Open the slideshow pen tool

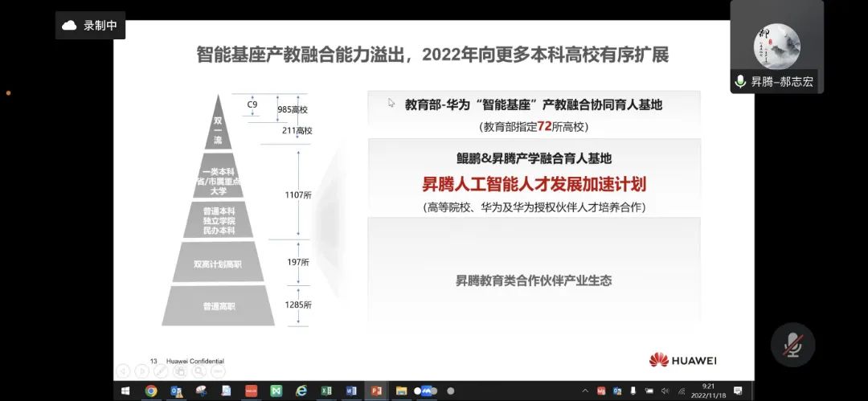[x=162, y=371]
